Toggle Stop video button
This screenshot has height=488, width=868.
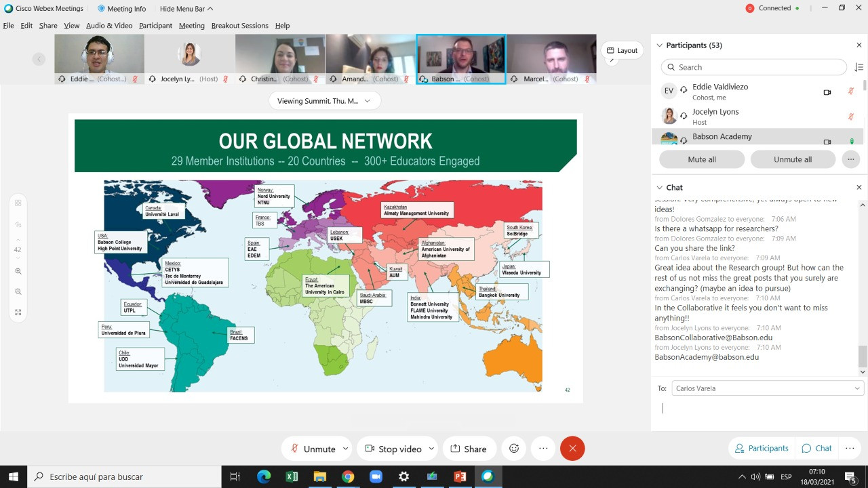click(x=393, y=449)
